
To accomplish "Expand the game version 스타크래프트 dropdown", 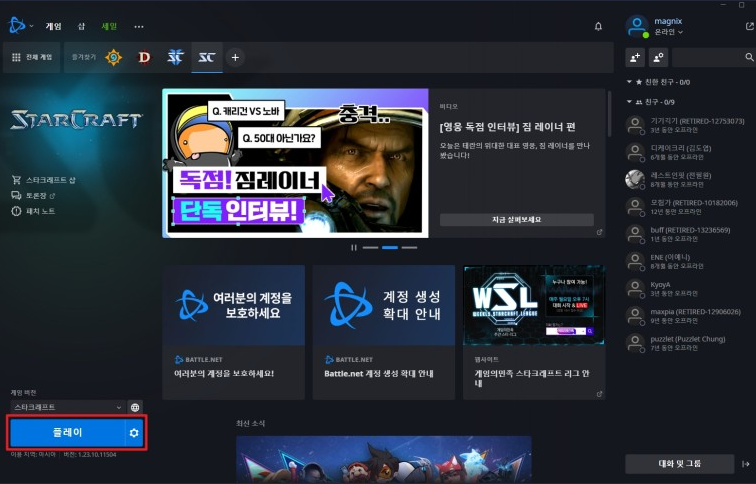I will 68,407.
